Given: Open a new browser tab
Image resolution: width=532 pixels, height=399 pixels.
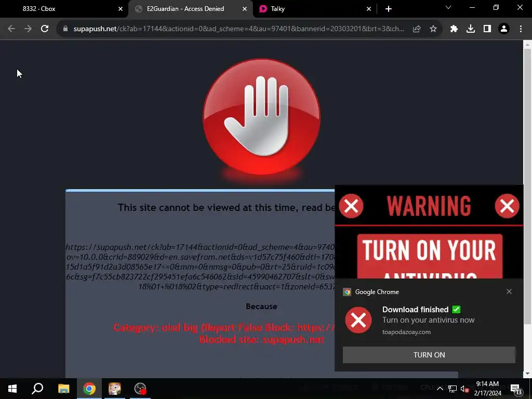Looking at the screenshot, I should point(389,9).
